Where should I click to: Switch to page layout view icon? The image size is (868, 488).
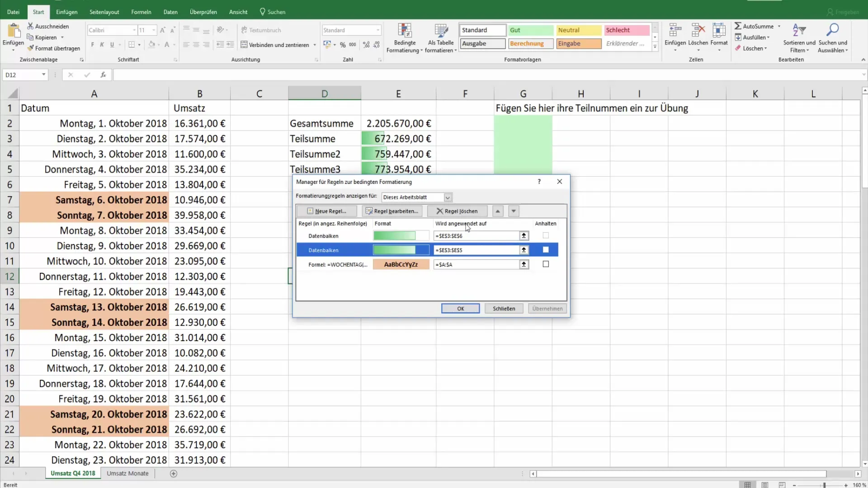coord(764,485)
